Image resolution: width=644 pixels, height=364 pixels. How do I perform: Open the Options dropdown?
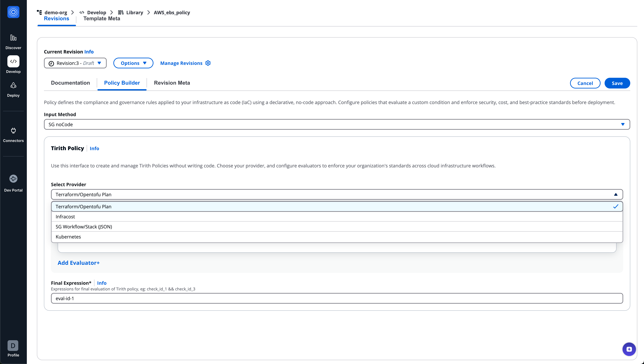(x=133, y=63)
